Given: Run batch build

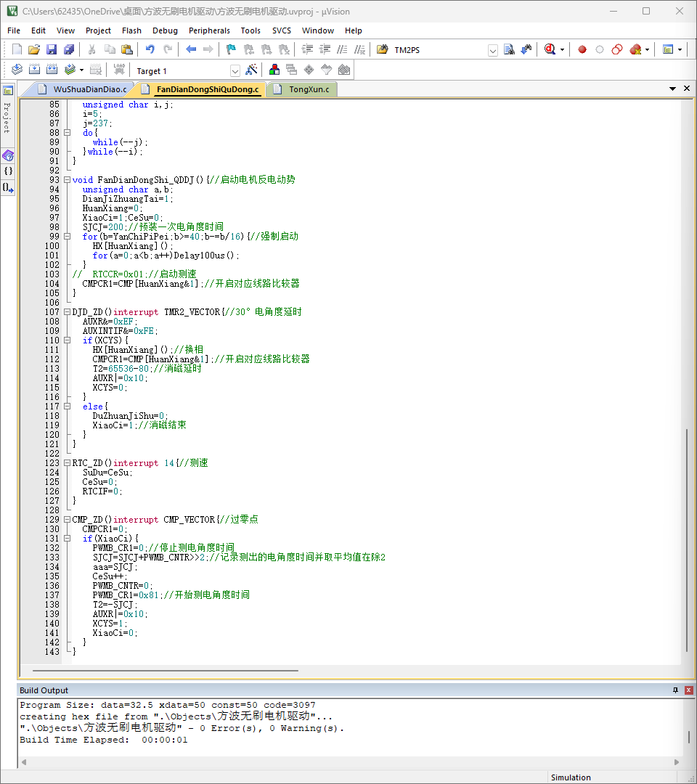Looking at the screenshot, I should (x=70, y=70).
